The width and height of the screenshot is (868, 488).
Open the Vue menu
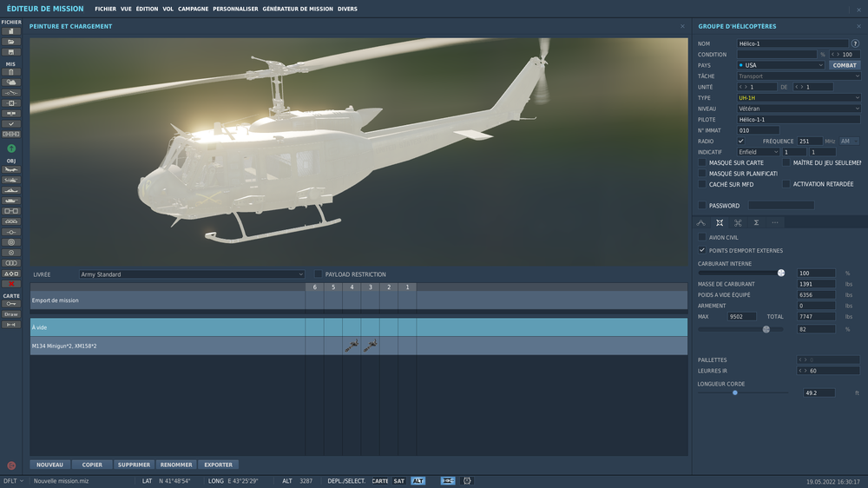(126, 9)
